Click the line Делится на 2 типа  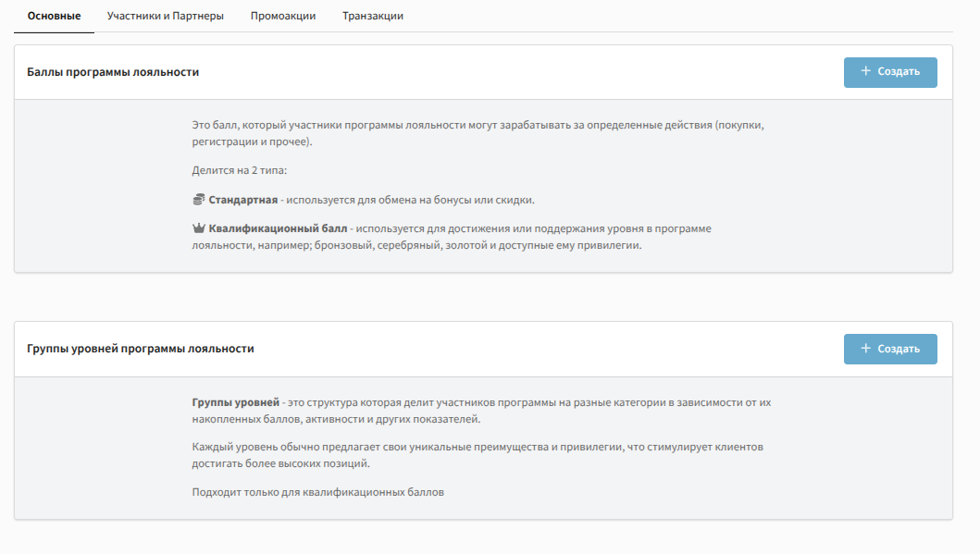click(x=240, y=171)
